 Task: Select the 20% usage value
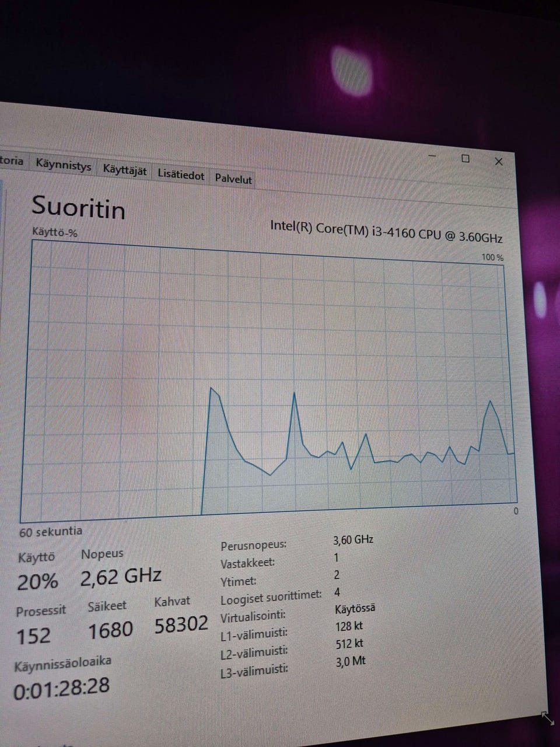click(37, 582)
